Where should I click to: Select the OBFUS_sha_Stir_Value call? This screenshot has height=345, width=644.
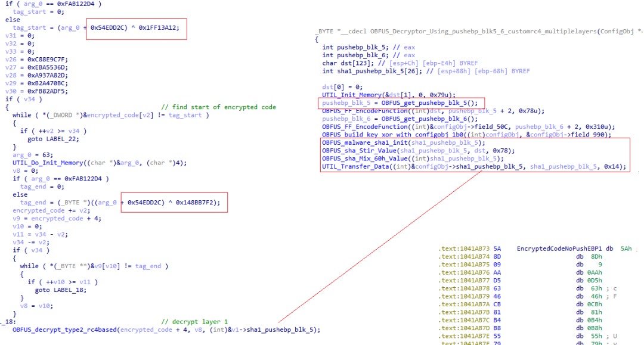pyautogui.click(x=358, y=151)
